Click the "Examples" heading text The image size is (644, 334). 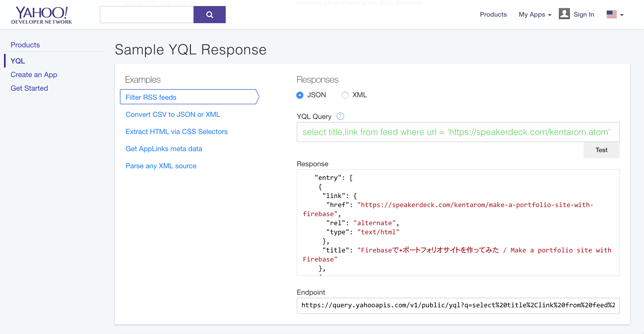point(143,80)
